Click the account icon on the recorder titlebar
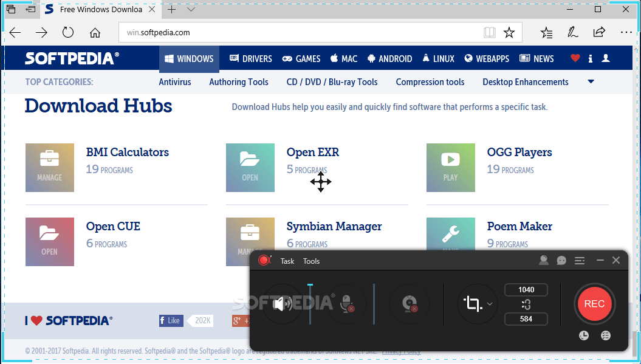641x364 pixels. point(544,260)
